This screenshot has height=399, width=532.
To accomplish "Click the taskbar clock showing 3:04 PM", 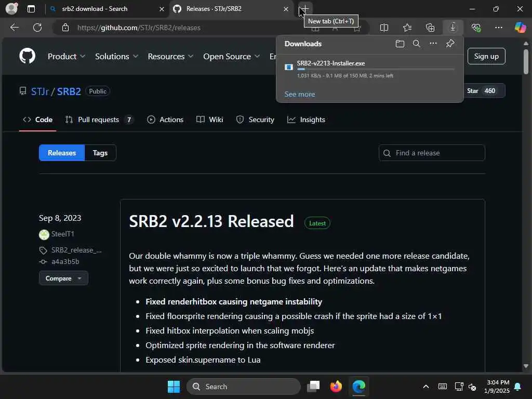I will click(497, 387).
